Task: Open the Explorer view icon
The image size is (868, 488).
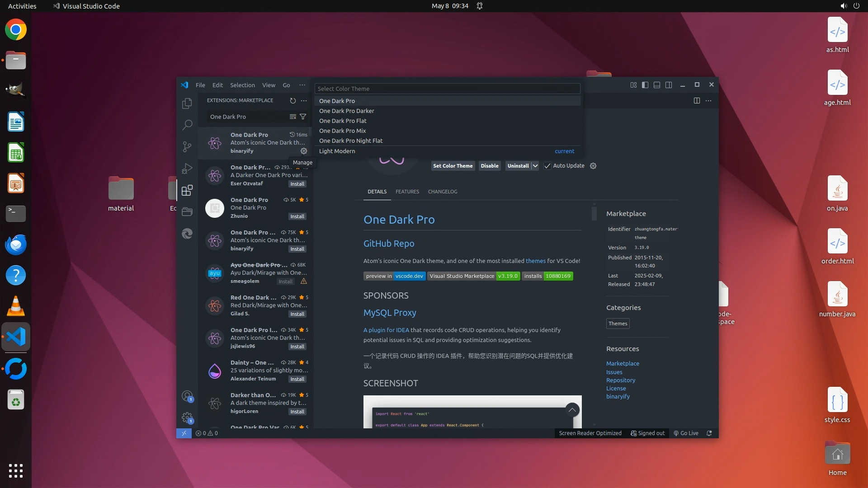Action: click(187, 103)
